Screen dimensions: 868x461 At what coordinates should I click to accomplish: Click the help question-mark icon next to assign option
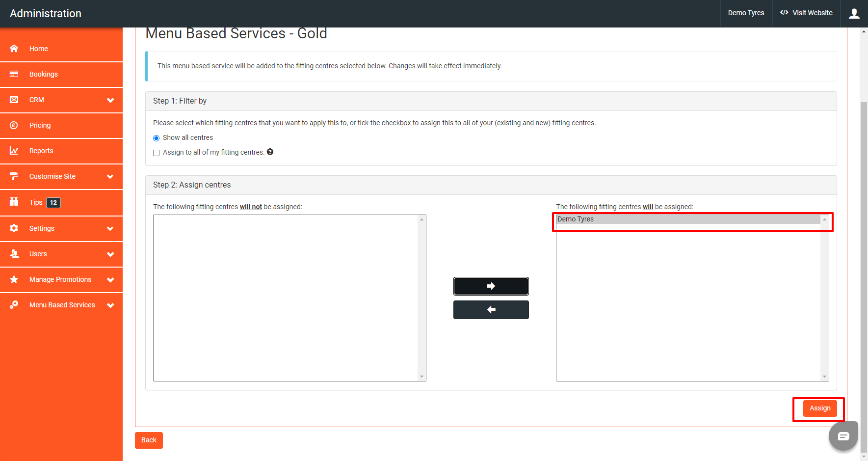(x=270, y=152)
